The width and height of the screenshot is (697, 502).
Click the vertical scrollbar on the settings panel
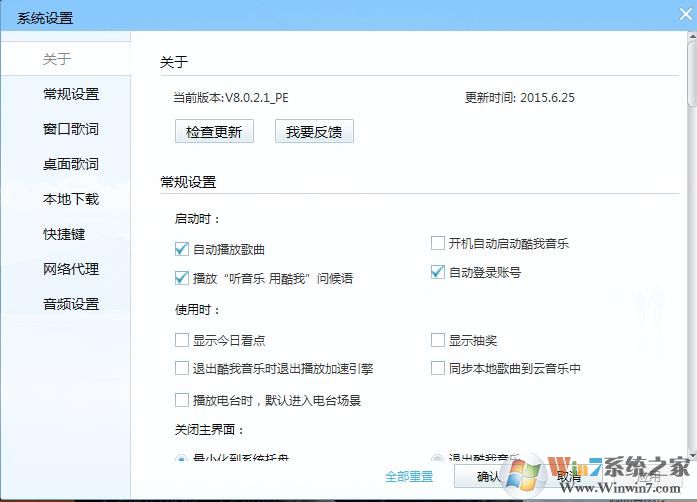tap(691, 70)
